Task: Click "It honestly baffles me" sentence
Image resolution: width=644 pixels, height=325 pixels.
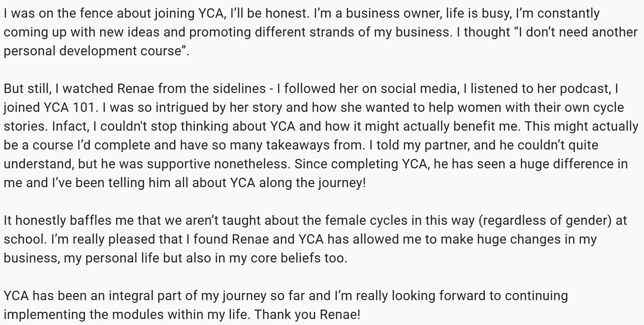Action: pyautogui.click(x=69, y=221)
